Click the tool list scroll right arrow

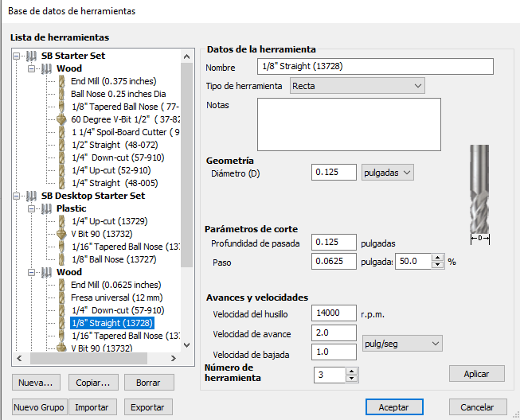173,359
